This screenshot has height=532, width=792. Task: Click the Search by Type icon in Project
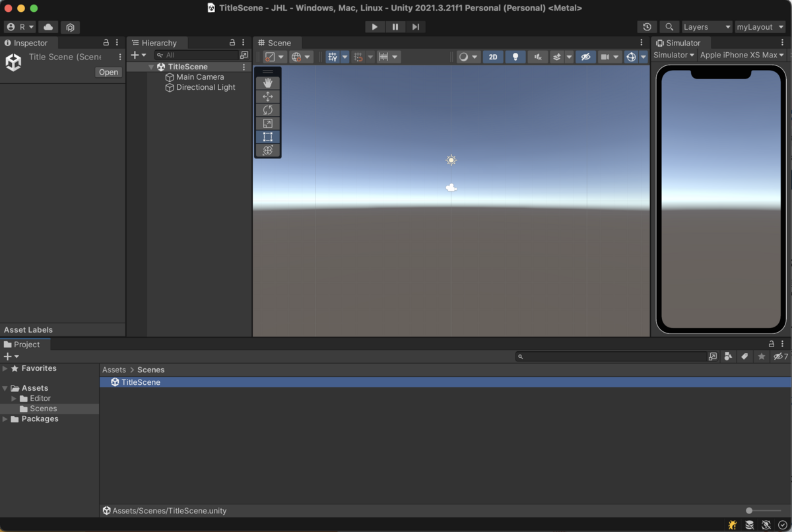728,356
